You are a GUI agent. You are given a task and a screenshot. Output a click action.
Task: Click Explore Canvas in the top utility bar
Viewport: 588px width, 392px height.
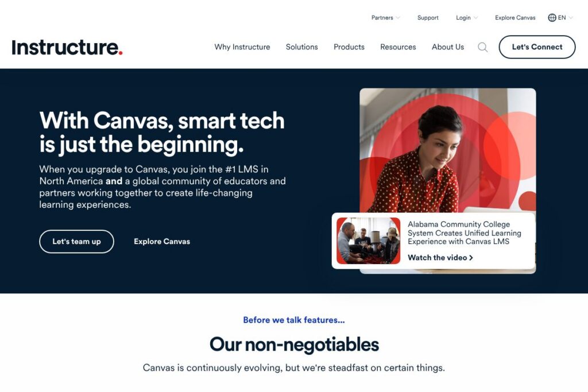(x=515, y=18)
